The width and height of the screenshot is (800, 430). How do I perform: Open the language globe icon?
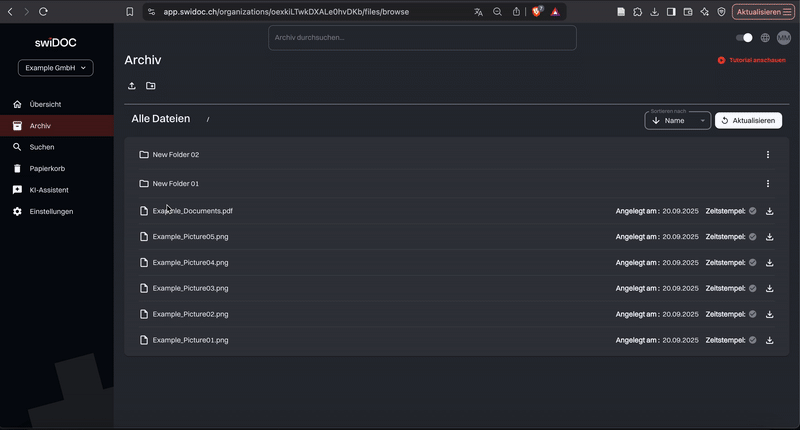pyautogui.click(x=765, y=38)
